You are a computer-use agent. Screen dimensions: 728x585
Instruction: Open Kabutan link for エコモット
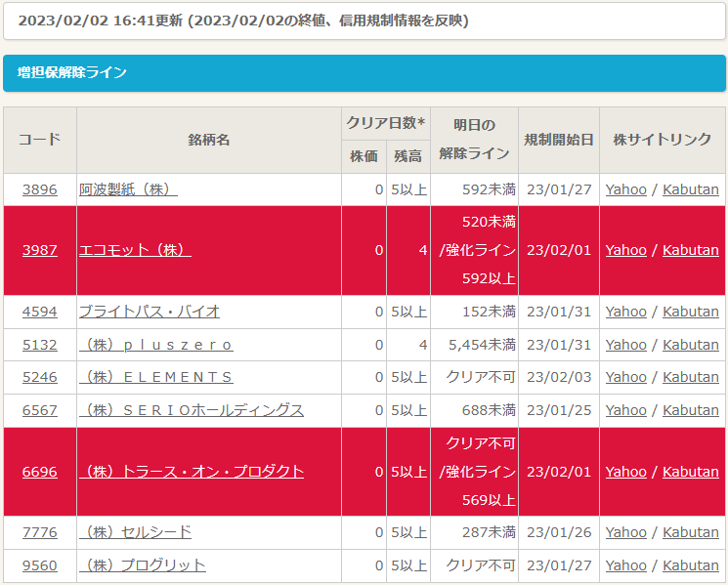click(x=690, y=250)
